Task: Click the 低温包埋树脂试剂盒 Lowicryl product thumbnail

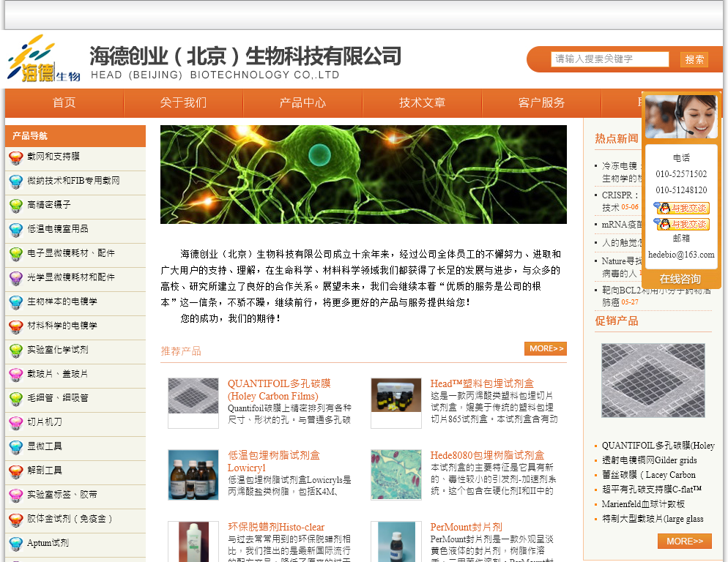Action: (x=193, y=475)
